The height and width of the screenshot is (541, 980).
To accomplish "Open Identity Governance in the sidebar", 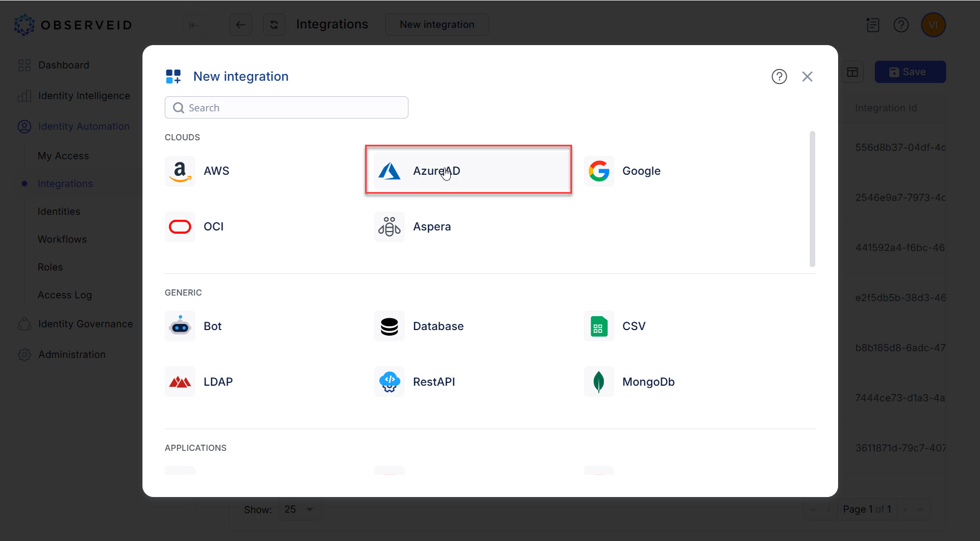I will tap(85, 324).
